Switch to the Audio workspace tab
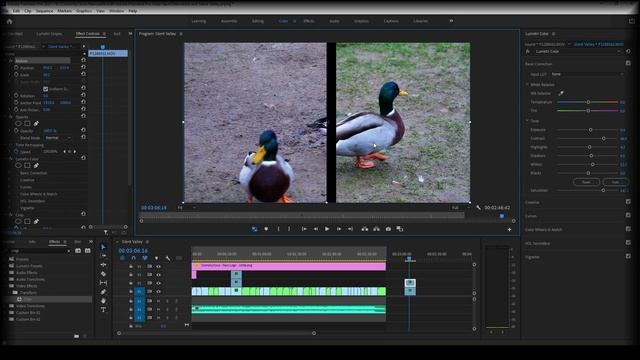This screenshot has width=640, height=360. tap(334, 21)
